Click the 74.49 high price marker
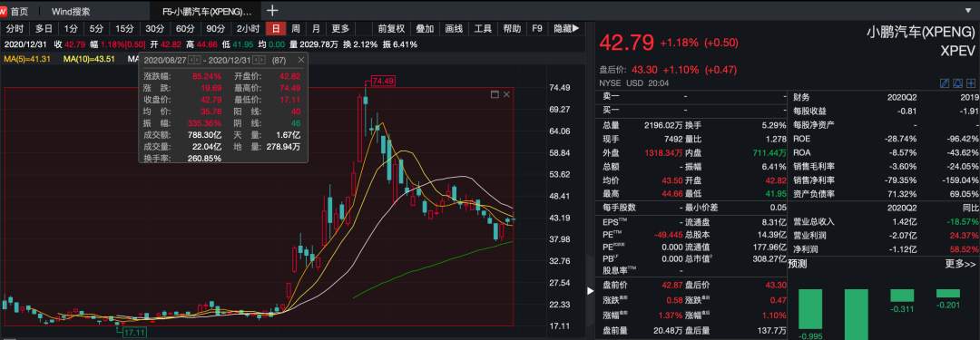 [383, 82]
